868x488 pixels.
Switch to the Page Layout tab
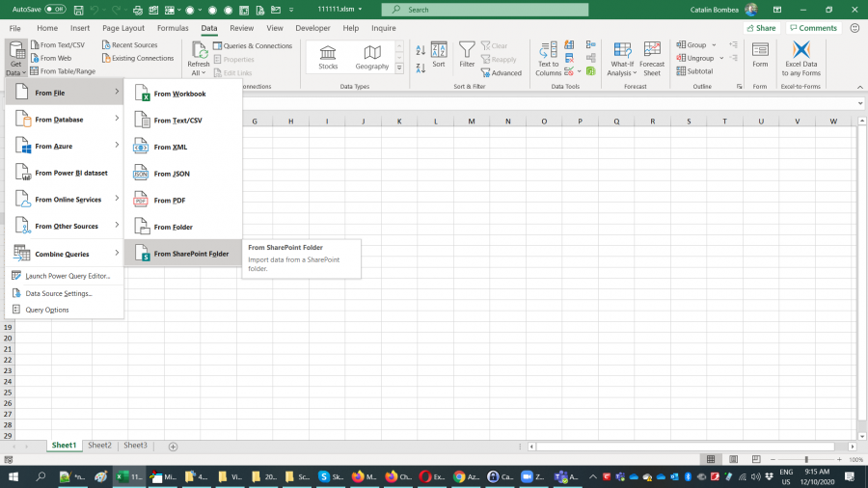[122, 28]
